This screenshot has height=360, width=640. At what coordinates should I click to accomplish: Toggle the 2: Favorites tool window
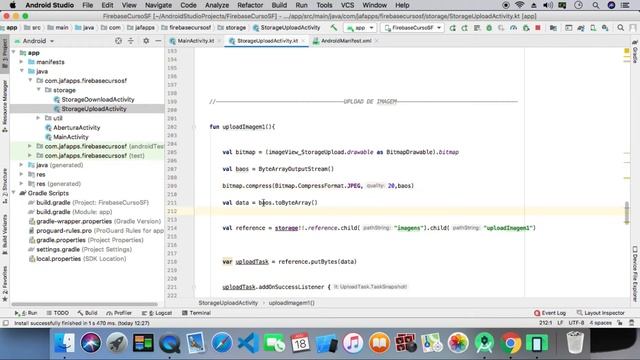point(5,284)
